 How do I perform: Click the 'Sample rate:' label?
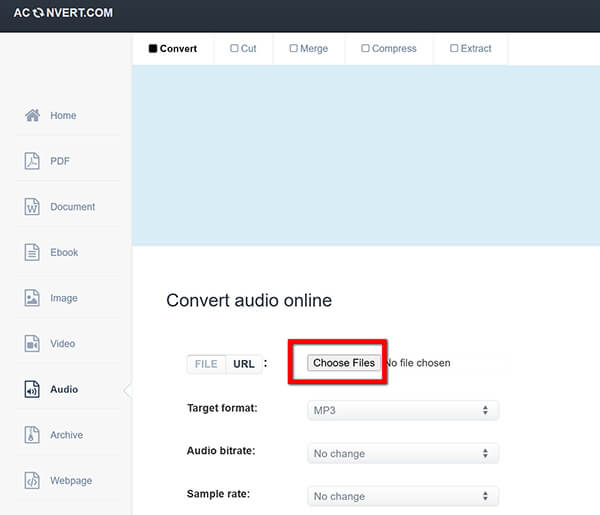(x=218, y=494)
